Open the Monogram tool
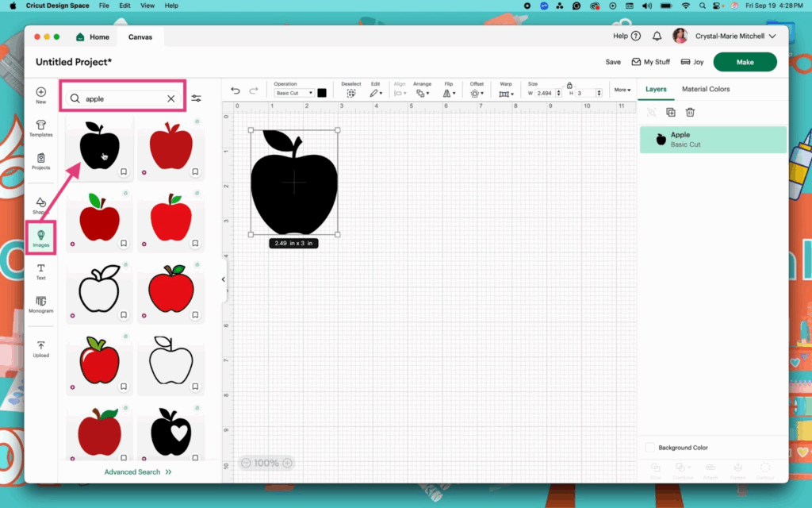The width and height of the screenshot is (812, 508). (x=40, y=305)
